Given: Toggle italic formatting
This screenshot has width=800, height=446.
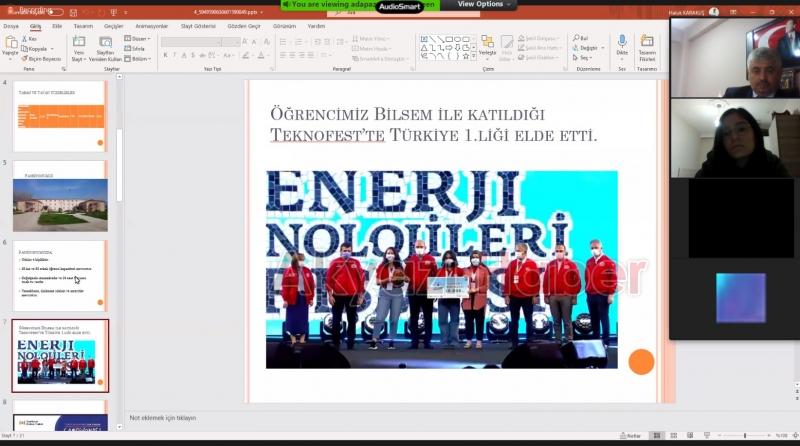Looking at the screenshot, I should 174,55.
